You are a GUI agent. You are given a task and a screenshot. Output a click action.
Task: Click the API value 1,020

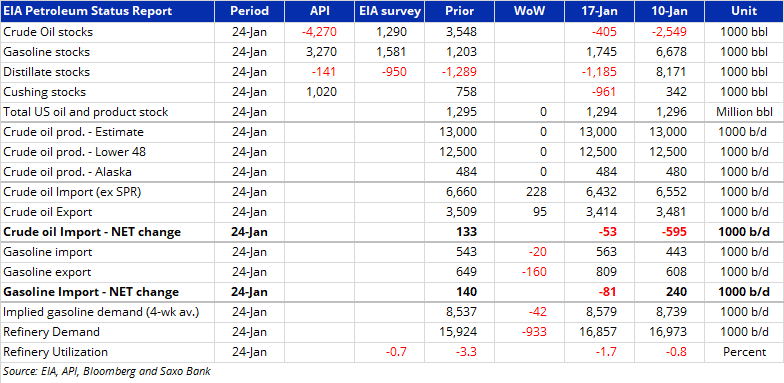click(x=322, y=92)
